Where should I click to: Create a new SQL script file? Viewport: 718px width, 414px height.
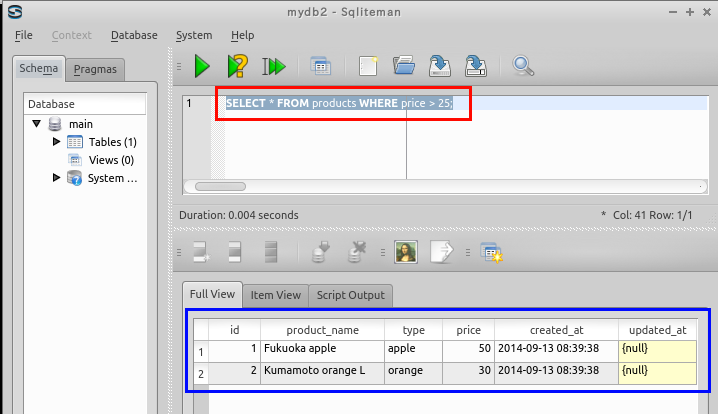coord(368,66)
